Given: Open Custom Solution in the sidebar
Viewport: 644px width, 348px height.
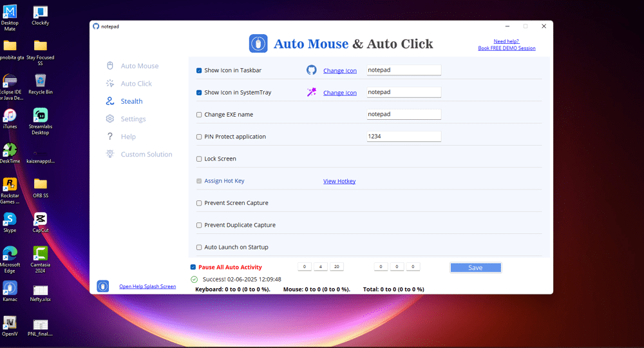Looking at the screenshot, I should (x=146, y=155).
